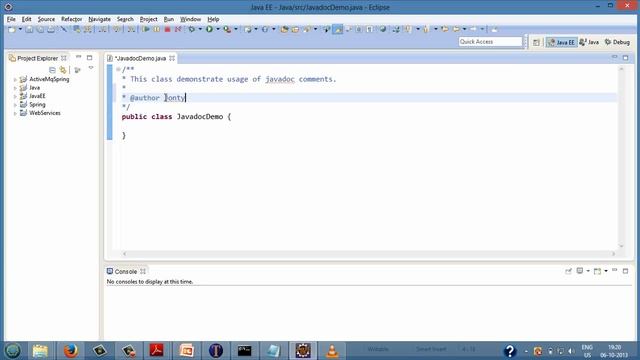
Task: Click the Console Display Selected Console icon
Action: tap(580, 271)
